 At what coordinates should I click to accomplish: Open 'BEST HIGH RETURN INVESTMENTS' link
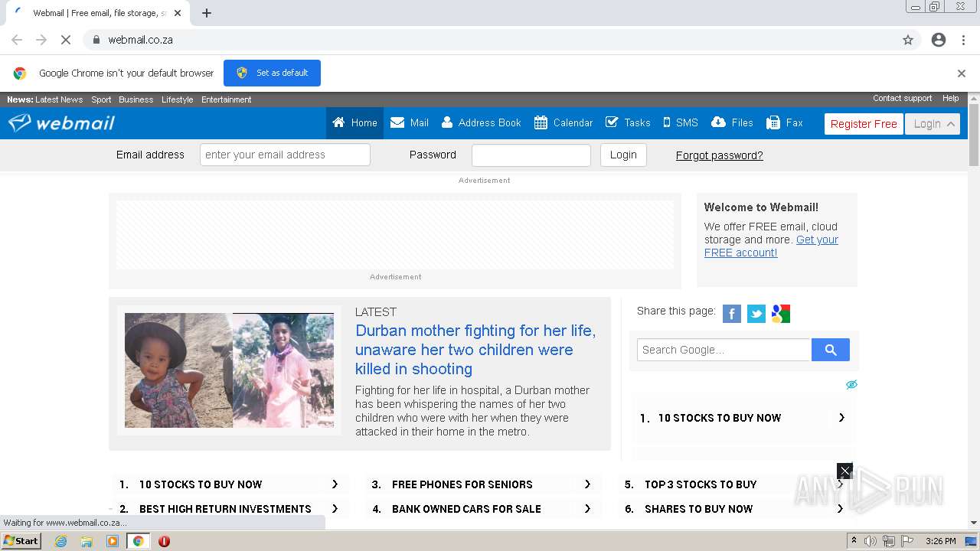point(225,509)
